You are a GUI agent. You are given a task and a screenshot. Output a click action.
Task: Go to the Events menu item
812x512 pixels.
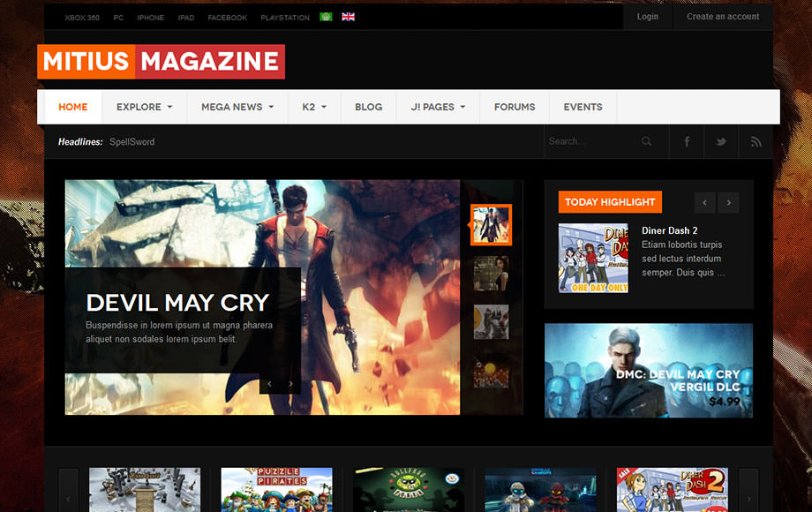coord(583,107)
